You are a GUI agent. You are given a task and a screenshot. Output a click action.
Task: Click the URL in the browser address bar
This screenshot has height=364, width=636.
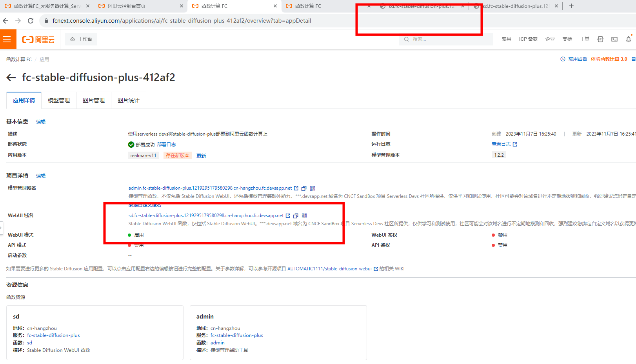pyautogui.click(x=182, y=21)
